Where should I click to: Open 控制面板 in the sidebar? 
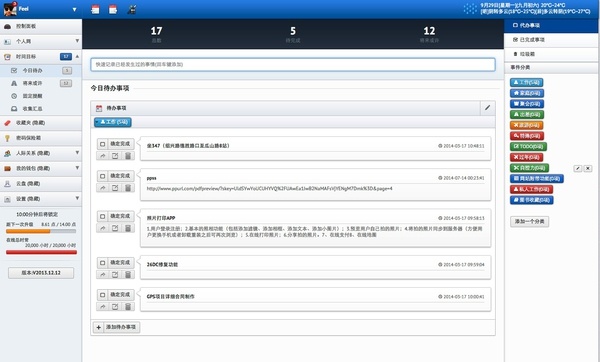(x=41, y=26)
